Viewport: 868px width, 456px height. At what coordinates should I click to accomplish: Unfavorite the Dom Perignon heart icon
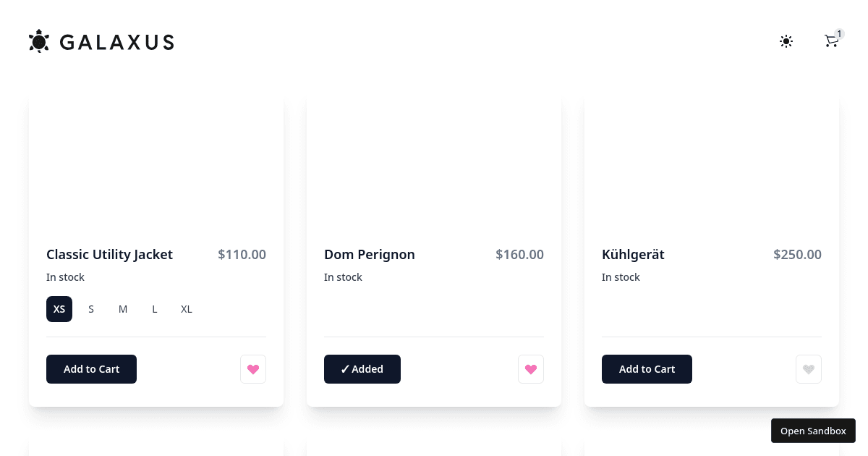pos(531,369)
